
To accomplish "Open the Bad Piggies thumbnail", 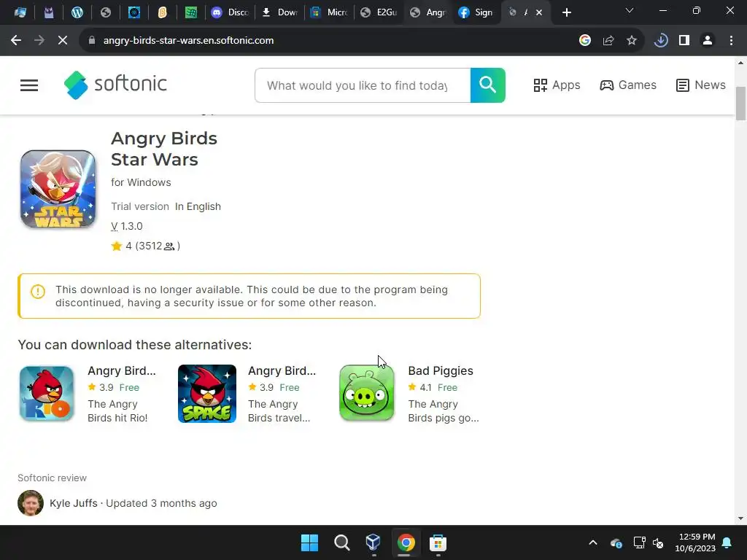I will pos(367,393).
